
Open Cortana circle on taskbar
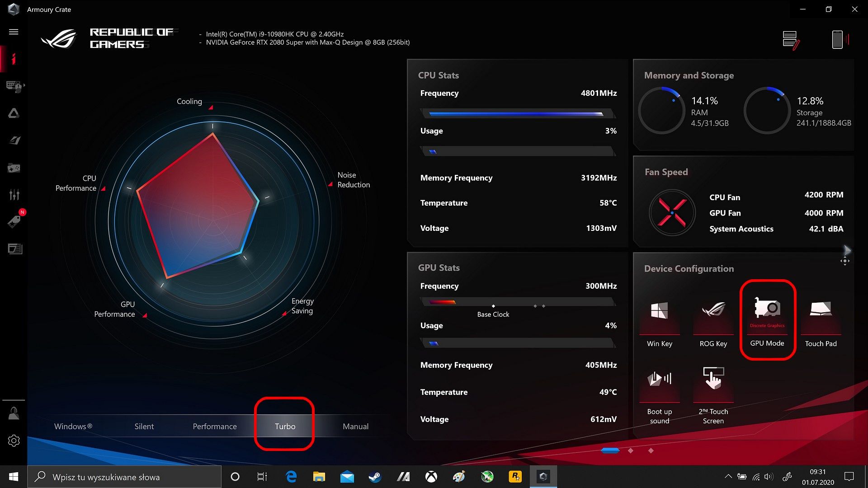(x=235, y=477)
